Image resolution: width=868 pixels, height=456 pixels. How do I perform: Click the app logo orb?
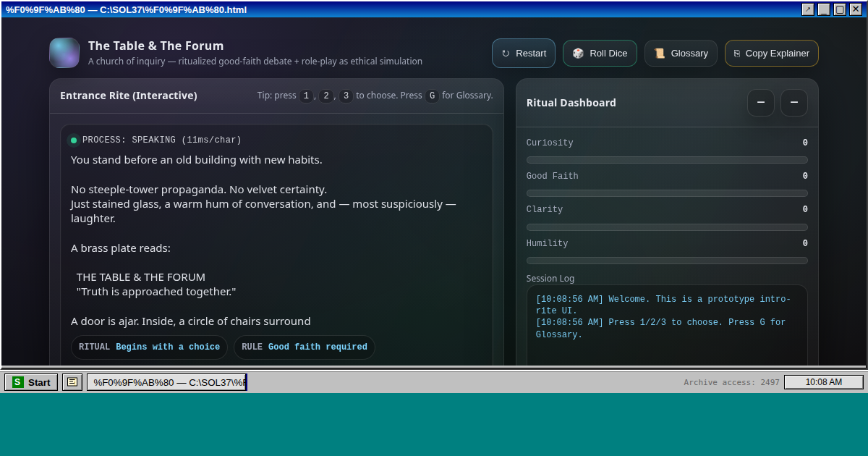64,53
